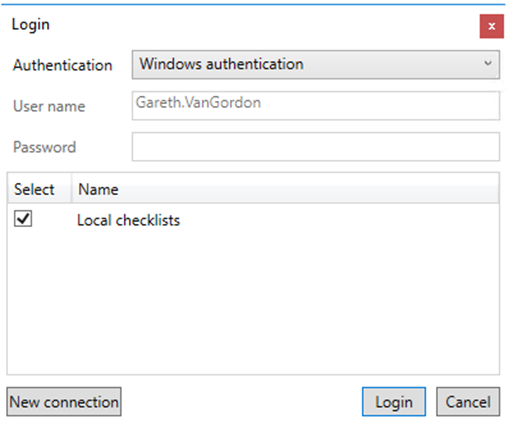Click the New connection button
Image resolution: width=513 pixels, height=433 pixels.
pos(64,402)
